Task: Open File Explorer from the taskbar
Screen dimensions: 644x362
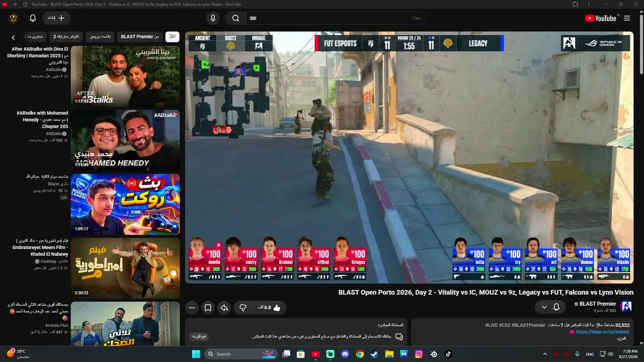Action: [389, 354]
